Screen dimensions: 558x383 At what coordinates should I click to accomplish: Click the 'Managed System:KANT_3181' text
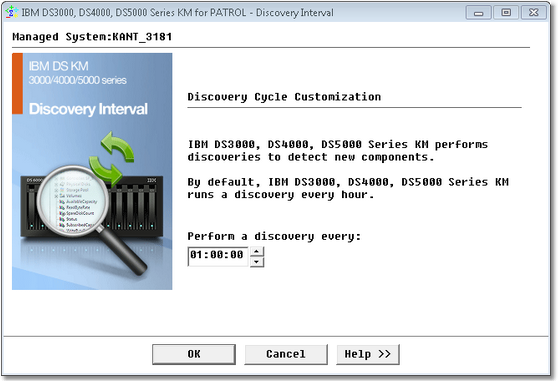[92, 37]
